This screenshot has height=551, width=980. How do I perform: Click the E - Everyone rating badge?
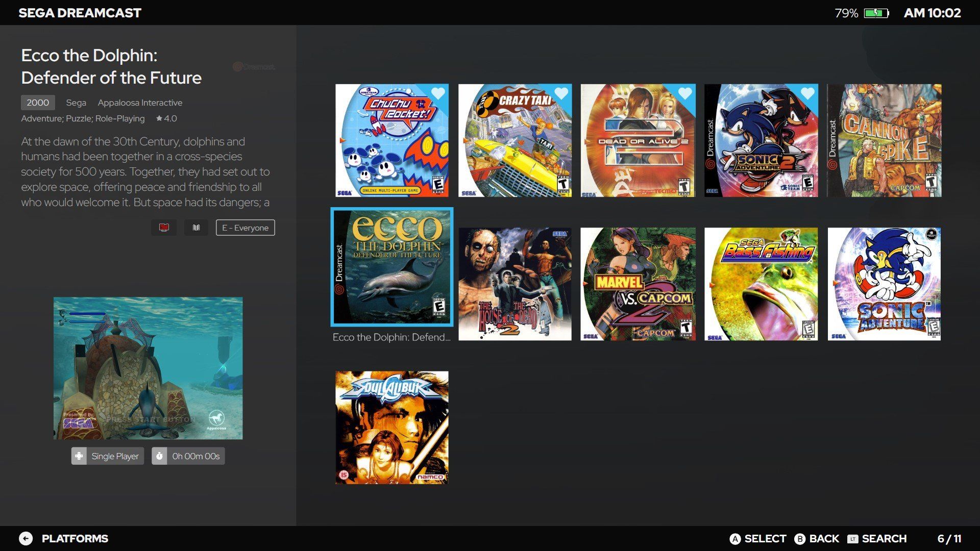[245, 228]
